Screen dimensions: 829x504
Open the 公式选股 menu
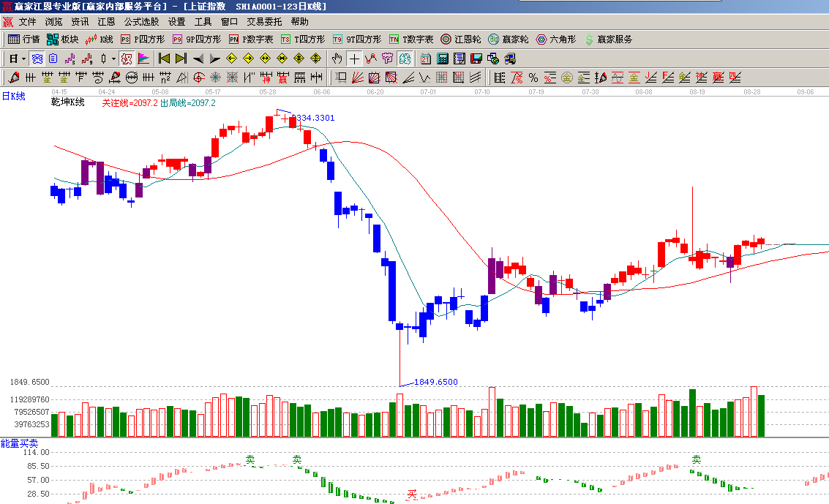141,22
